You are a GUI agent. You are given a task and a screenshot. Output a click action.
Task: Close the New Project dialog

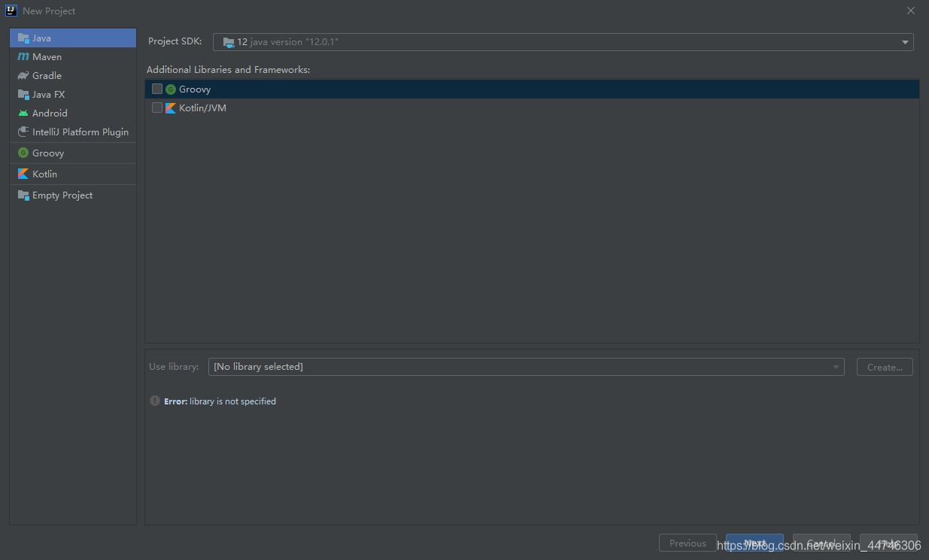tap(910, 11)
